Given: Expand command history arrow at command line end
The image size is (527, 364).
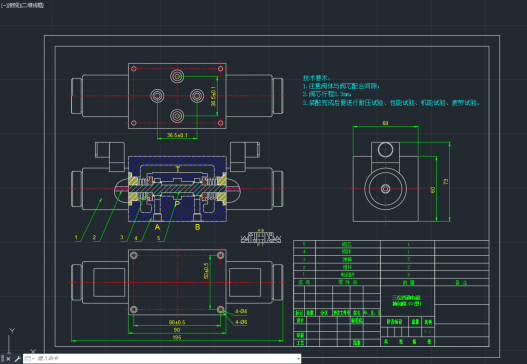Looking at the screenshot, I should [298, 359].
